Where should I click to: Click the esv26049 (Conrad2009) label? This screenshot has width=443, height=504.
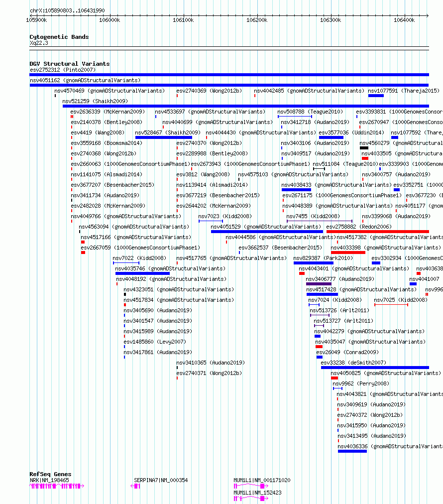pos(347,352)
